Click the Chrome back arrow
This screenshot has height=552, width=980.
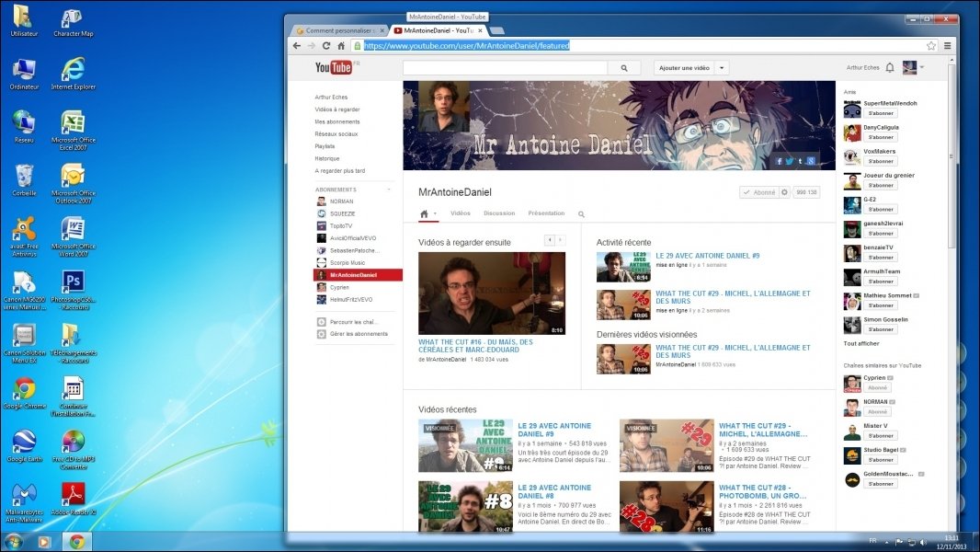point(297,46)
